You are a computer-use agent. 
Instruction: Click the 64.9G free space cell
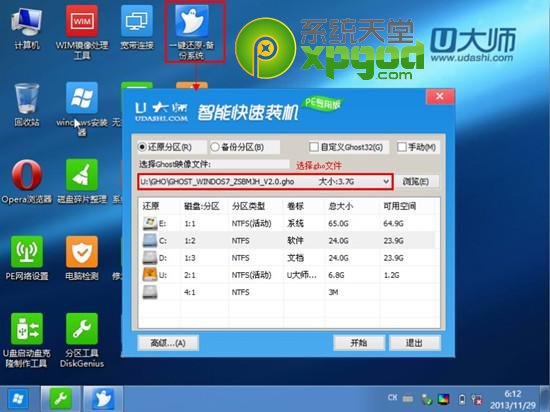point(394,223)
